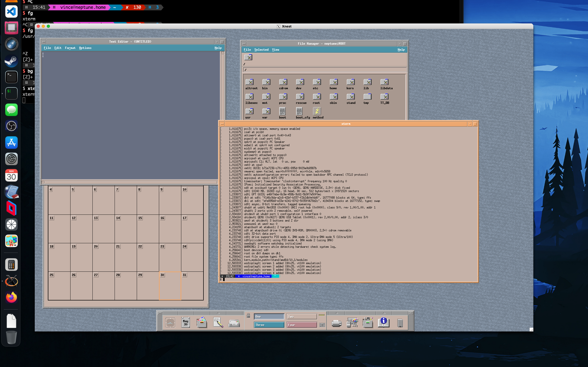The width and height of the screenshot is (588, 367).
Task: Open the Mailer inbox tray icon
Action: click(234, 323)
